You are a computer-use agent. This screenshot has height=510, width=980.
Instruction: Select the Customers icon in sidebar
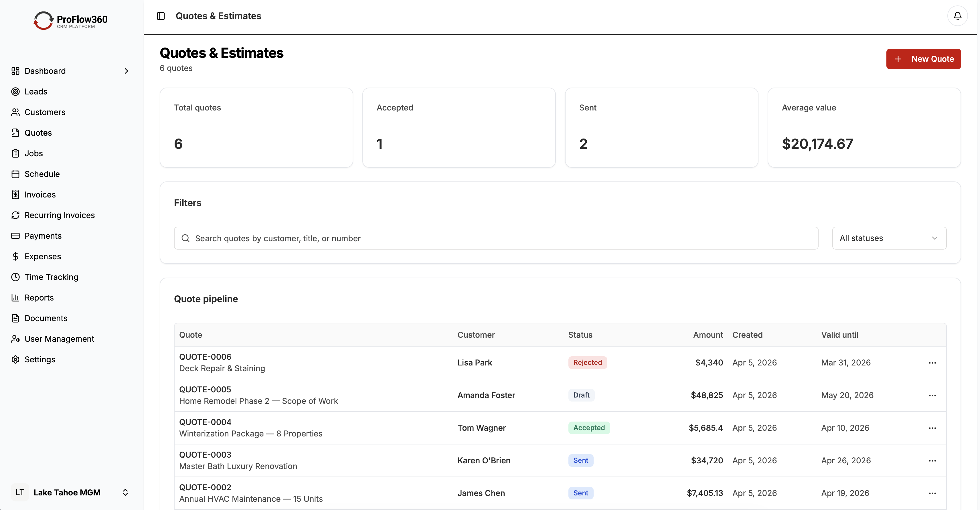15,112
